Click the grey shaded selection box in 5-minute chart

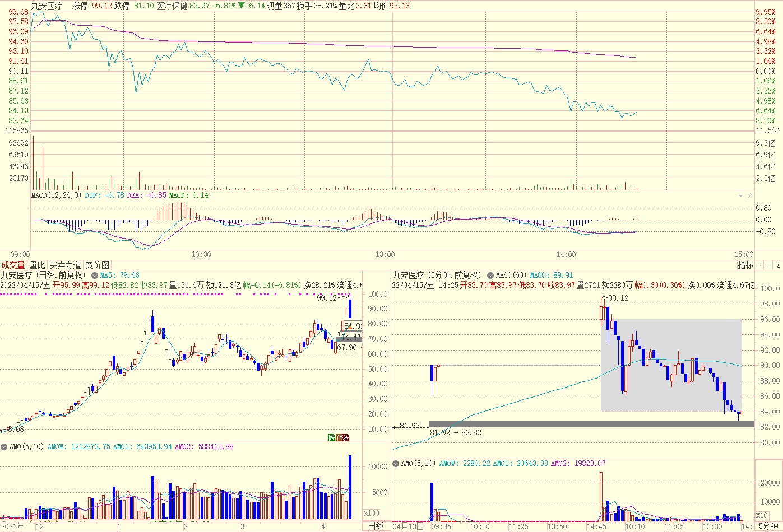(x=671, y=366)
